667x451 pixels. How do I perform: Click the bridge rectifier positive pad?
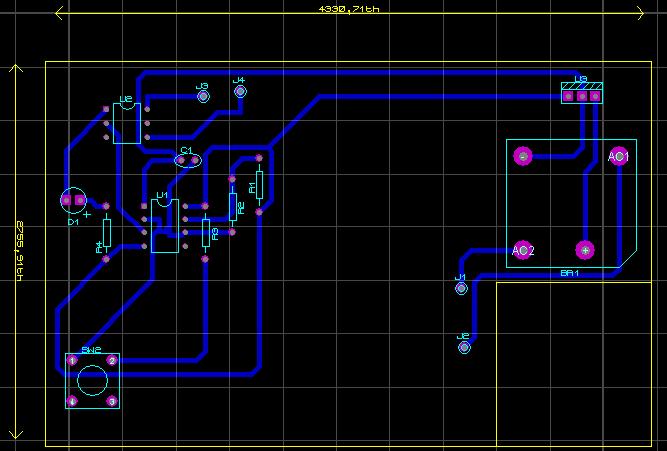pos(586,249)
